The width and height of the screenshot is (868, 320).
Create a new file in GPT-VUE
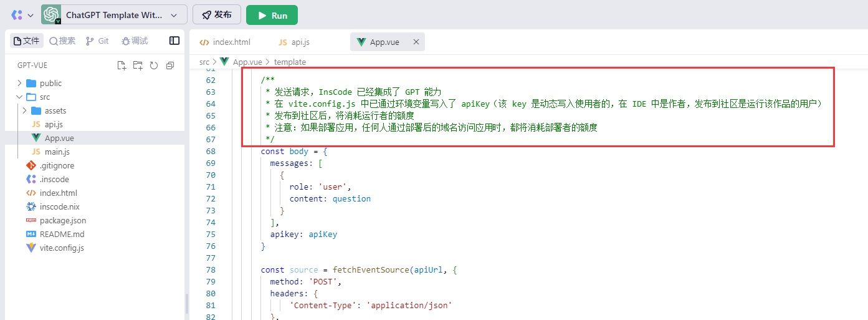pos(122,65)
